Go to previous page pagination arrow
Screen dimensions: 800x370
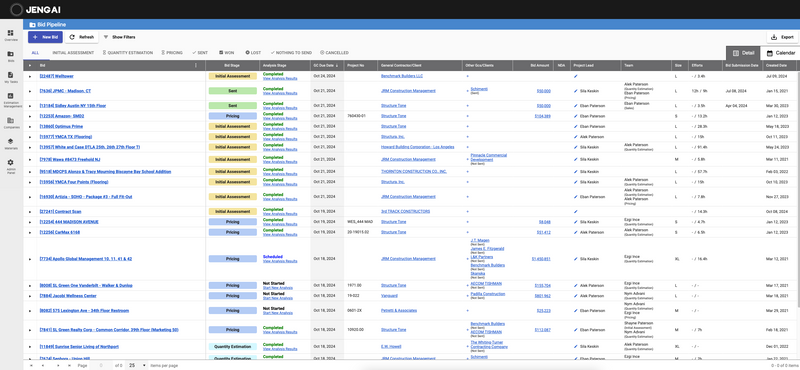click(x=42, y=365)
